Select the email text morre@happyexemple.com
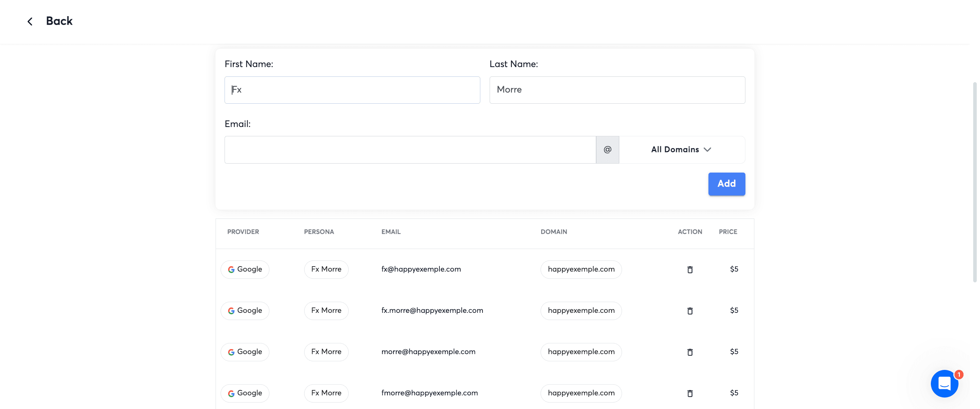 (428, 352)
